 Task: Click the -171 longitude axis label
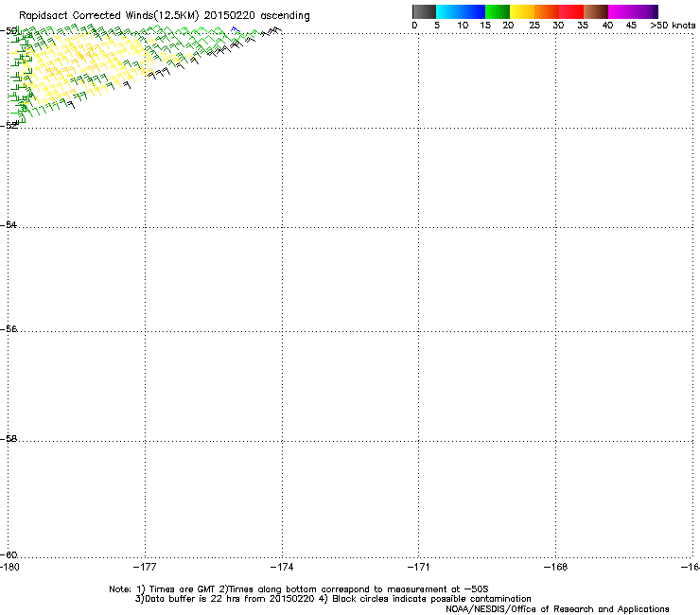(419, 567)
